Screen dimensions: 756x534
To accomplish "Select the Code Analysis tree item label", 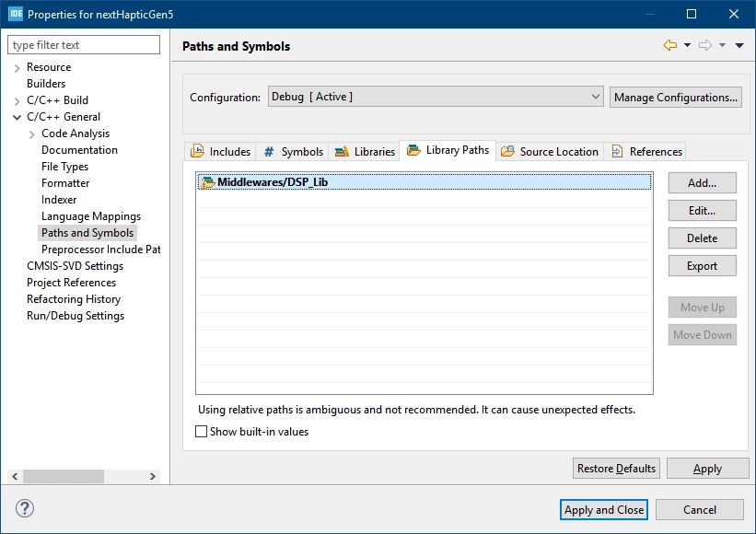I will 76,133.
